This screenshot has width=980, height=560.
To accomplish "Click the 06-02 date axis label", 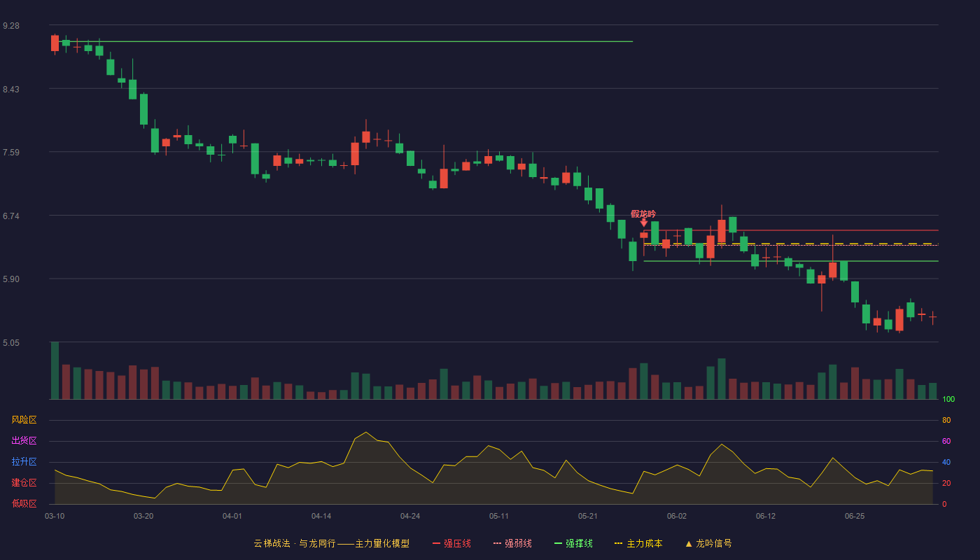I will (x=677, y=516).
